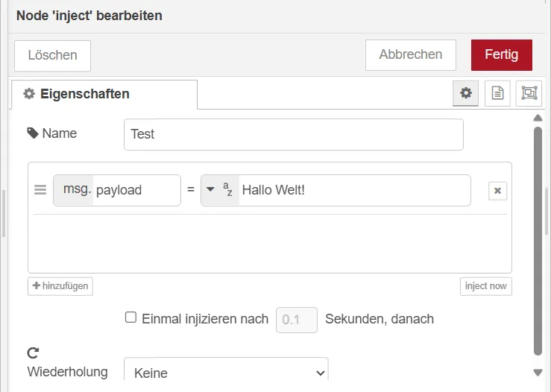Click the Löschen button
The image size is (551, 392).
(x=52, y=55)
